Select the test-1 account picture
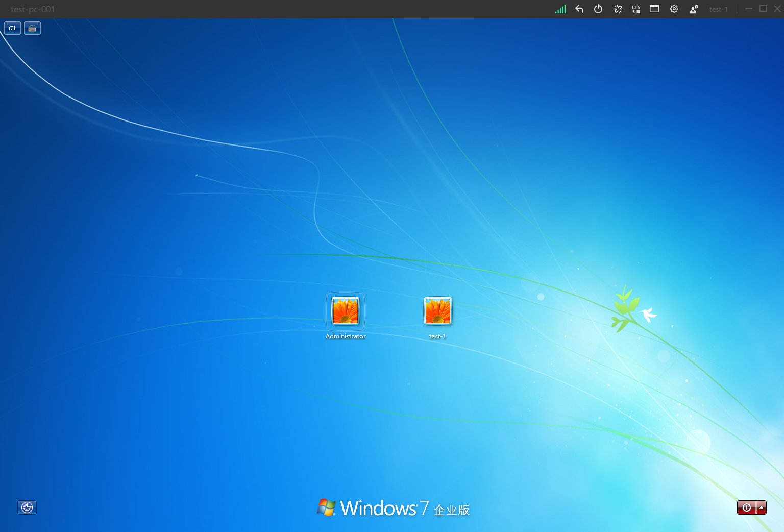This screenshot has width=784, height=532. pyautogui.click(x=438, y=311)
